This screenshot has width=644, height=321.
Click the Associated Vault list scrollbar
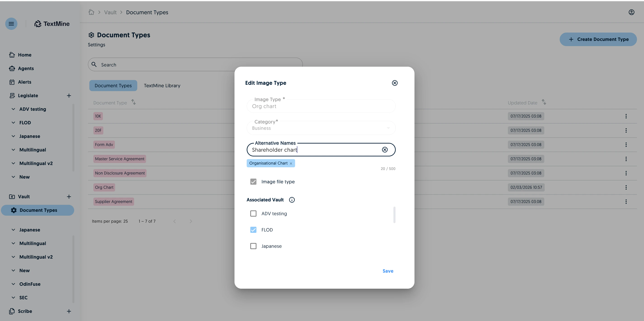[394, 215]
